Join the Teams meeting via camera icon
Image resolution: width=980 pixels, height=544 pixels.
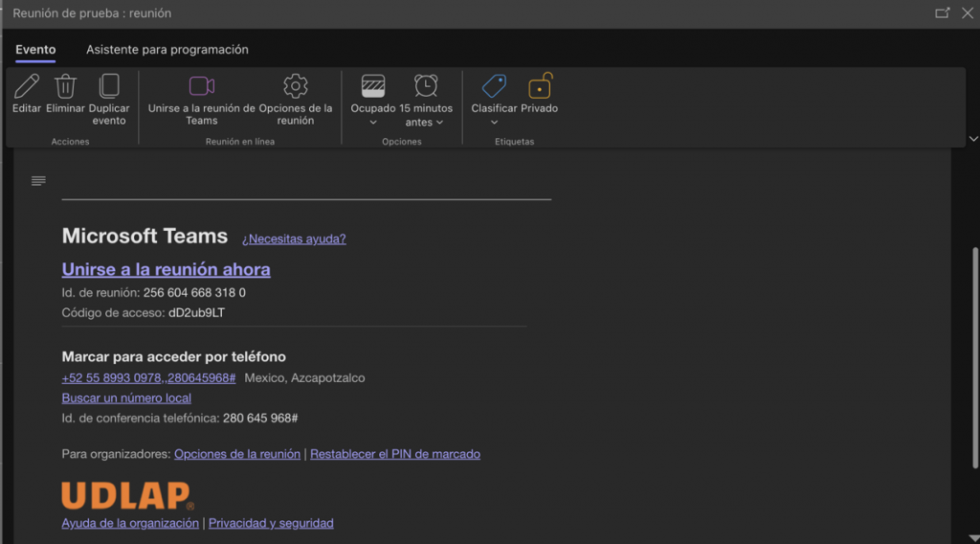[201, 86]
